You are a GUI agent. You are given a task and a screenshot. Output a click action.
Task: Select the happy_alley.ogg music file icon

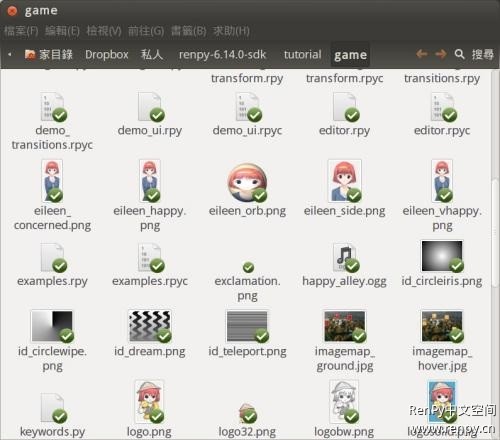pyautogui.click(x=346, y=257)
